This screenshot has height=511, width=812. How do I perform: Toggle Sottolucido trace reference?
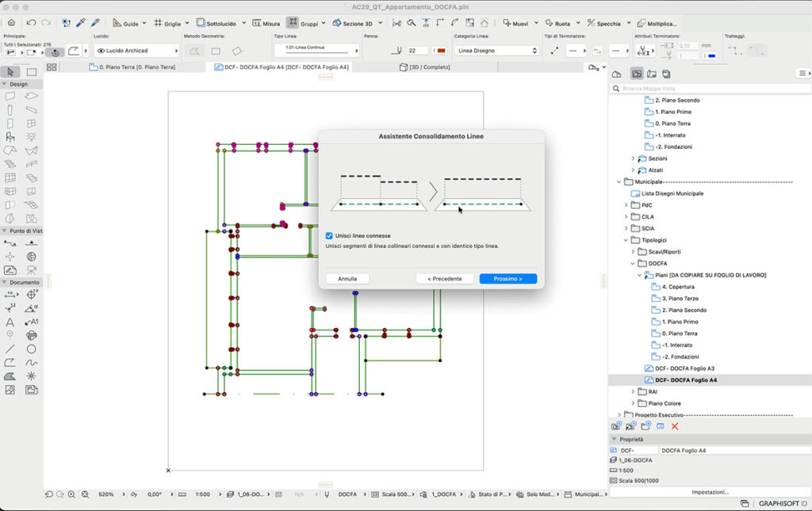pos(216,23)
